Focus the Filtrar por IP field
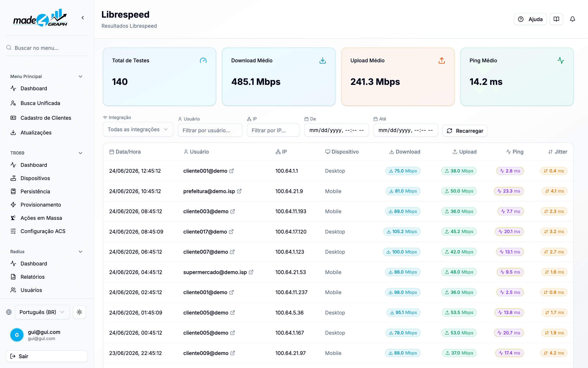Image resolution: width=588 pixels, height=368 pixels. [x=273, y=130]
